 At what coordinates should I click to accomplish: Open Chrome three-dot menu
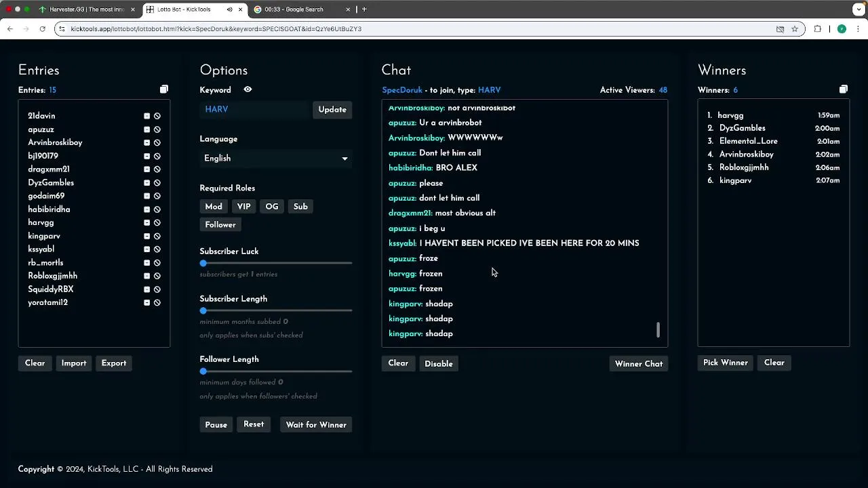pyautogui.click(x=859, y=29)
